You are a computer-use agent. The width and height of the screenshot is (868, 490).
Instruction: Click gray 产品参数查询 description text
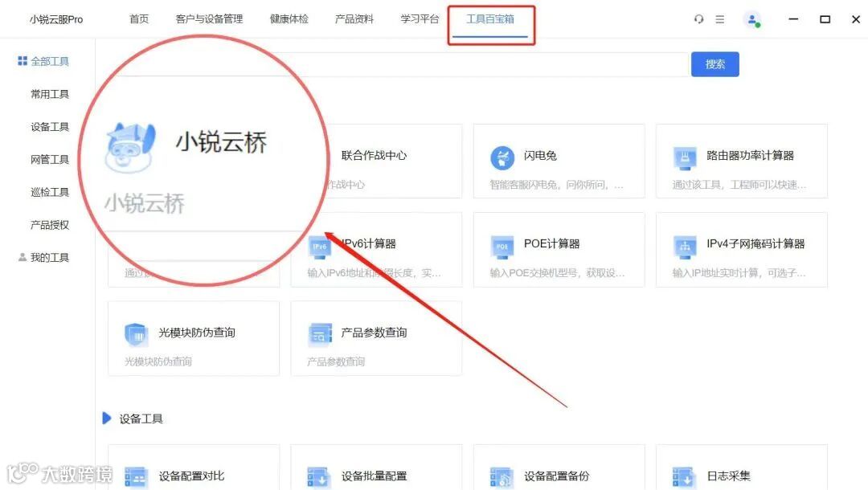pyautogui.click(x=336, y=361)
